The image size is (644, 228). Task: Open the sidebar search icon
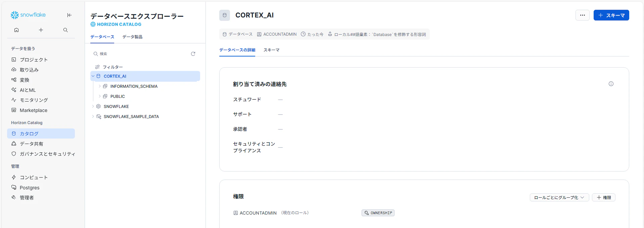(65, 30)
